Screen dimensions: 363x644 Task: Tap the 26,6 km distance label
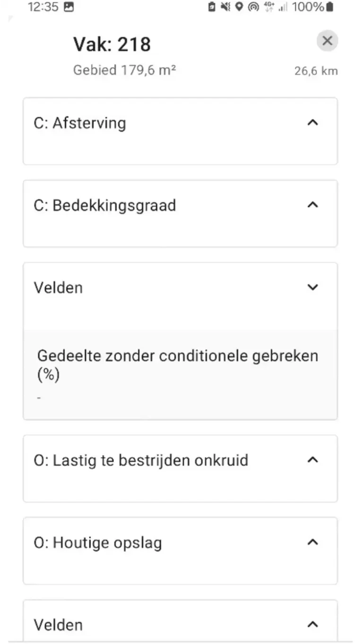[316, 71]
